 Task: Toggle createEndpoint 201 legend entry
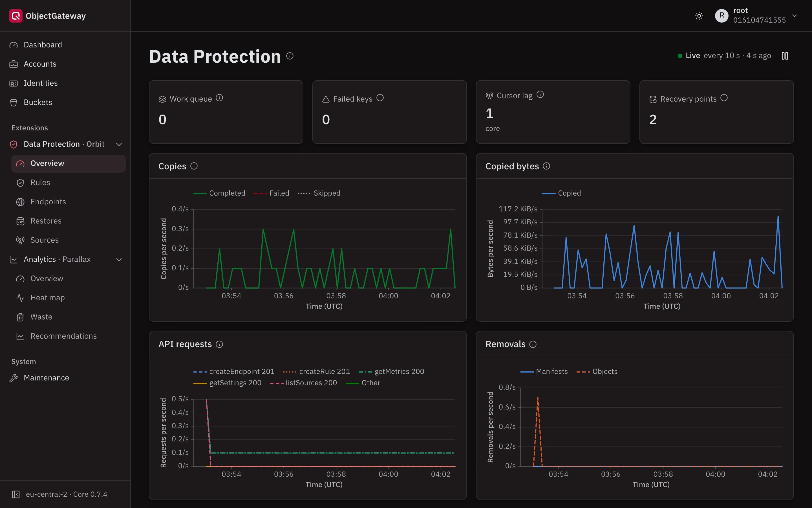click(233, 372)
